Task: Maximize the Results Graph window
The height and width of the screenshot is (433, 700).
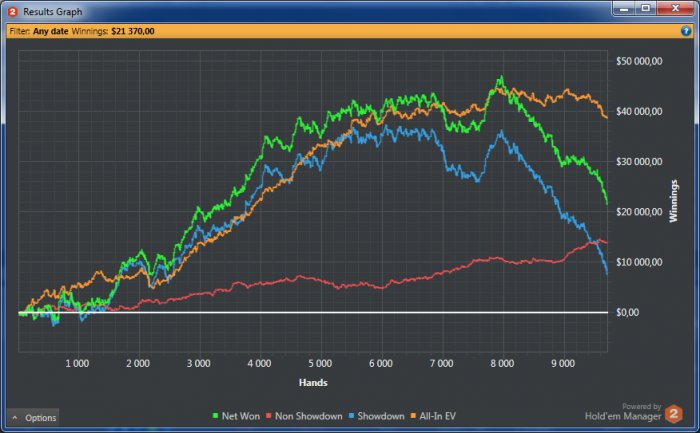Action: pos(646,8)
